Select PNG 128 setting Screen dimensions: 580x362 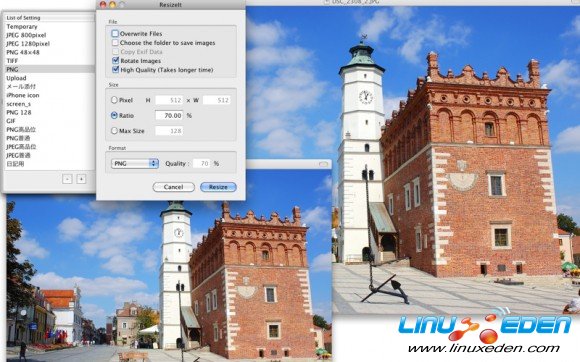(50, 112)
